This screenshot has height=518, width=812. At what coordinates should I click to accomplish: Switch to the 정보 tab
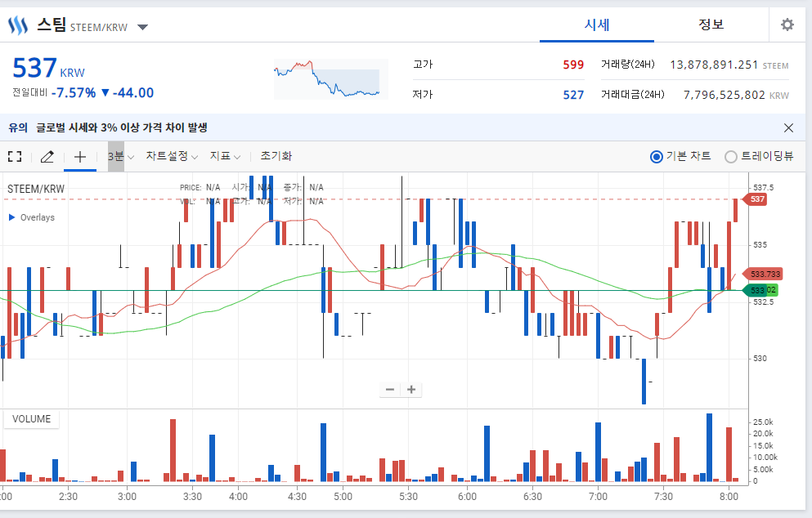pyautogui.click(x=711, y=25)
